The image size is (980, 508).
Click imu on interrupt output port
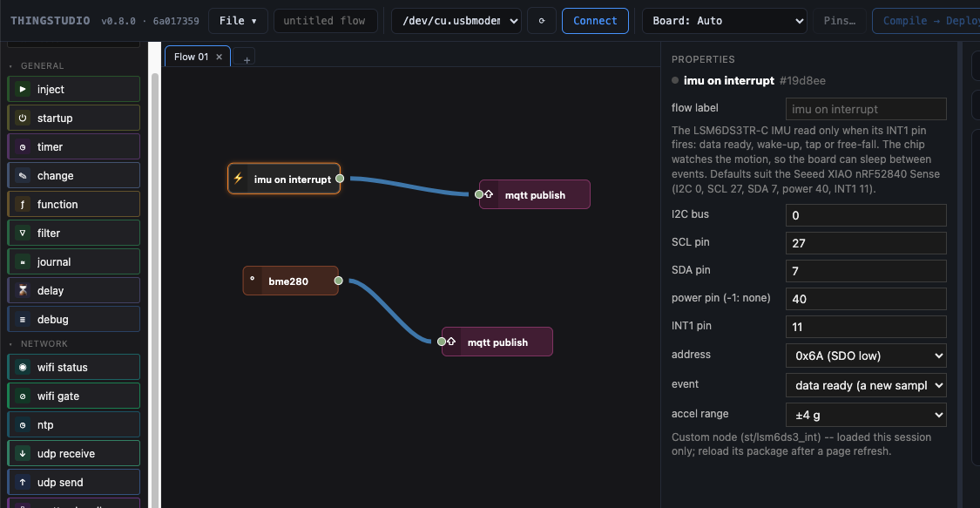tap(340, 179)
